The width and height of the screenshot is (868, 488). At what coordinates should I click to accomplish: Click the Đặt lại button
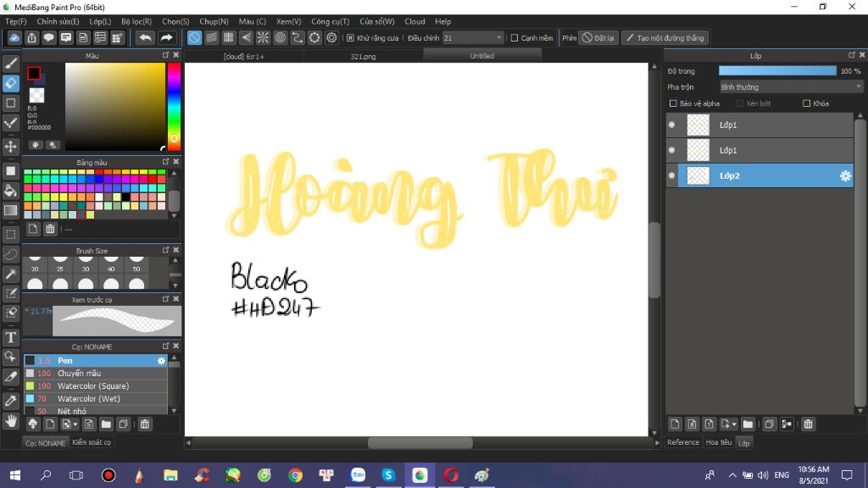point(598,38)
